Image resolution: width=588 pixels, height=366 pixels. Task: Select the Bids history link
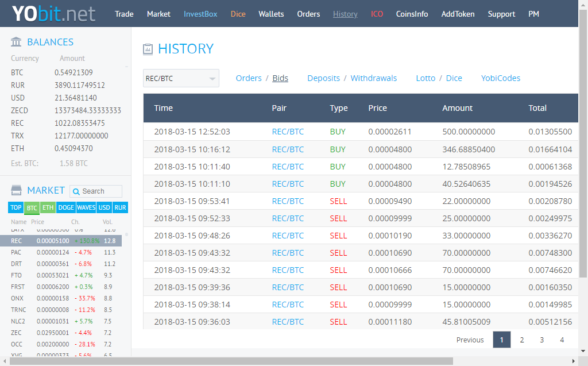(280, 78)
